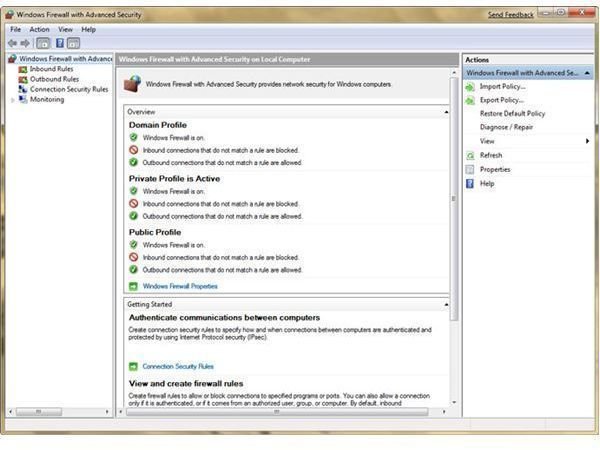
Task: Click Public Profile outbound allowed green icon
Action: pos(133,270)
